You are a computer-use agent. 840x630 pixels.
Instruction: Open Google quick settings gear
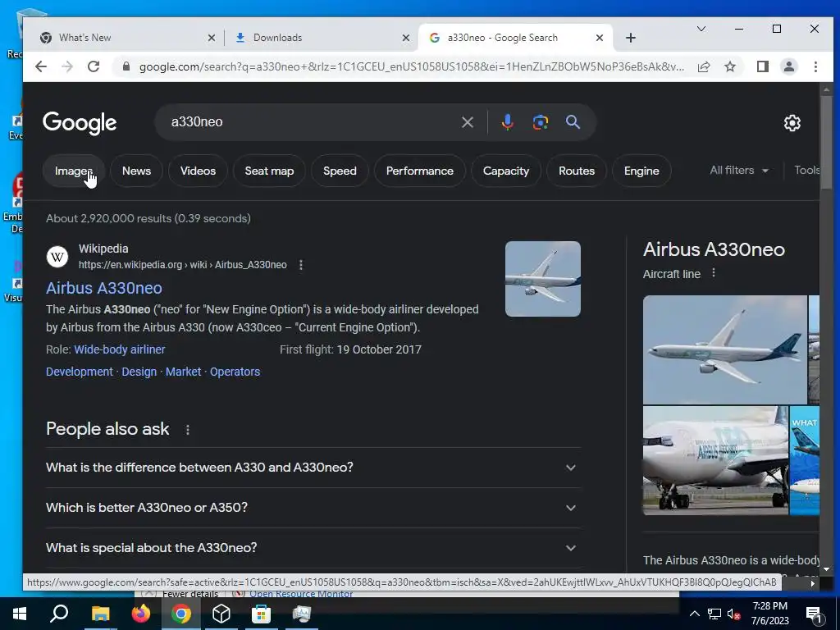[x=792, y=123]
